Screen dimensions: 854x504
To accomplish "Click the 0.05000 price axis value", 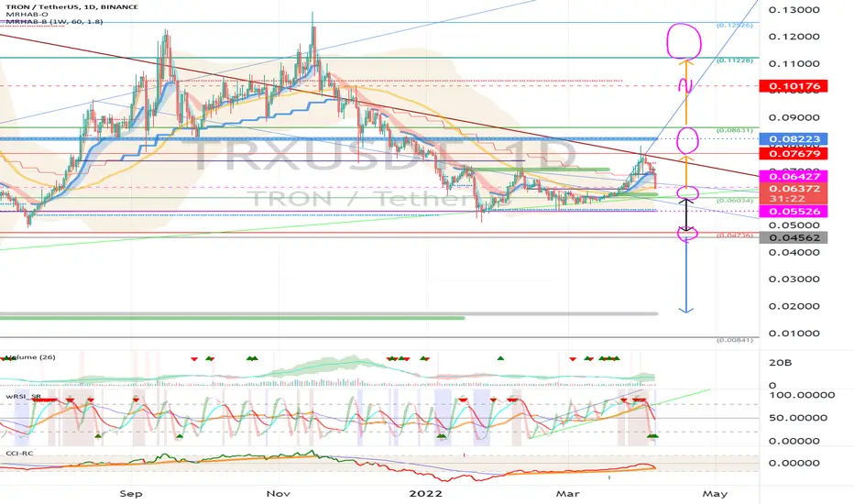I will point(794,225).
